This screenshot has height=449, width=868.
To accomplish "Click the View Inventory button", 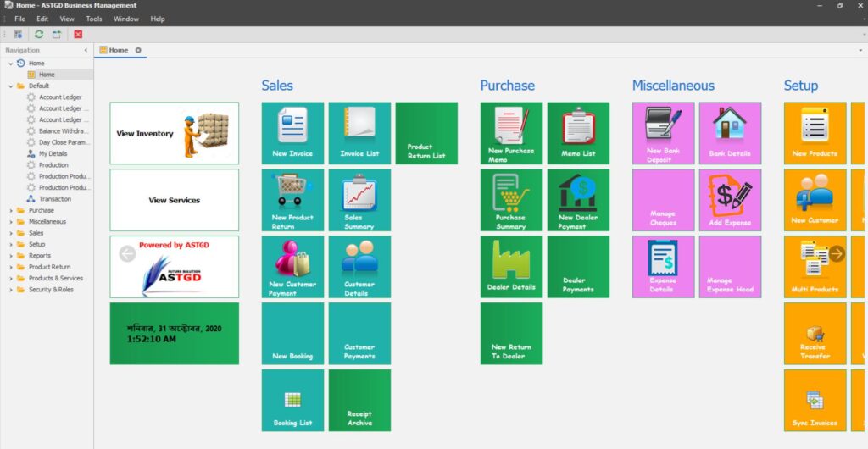I will click(x=174, y=133).
